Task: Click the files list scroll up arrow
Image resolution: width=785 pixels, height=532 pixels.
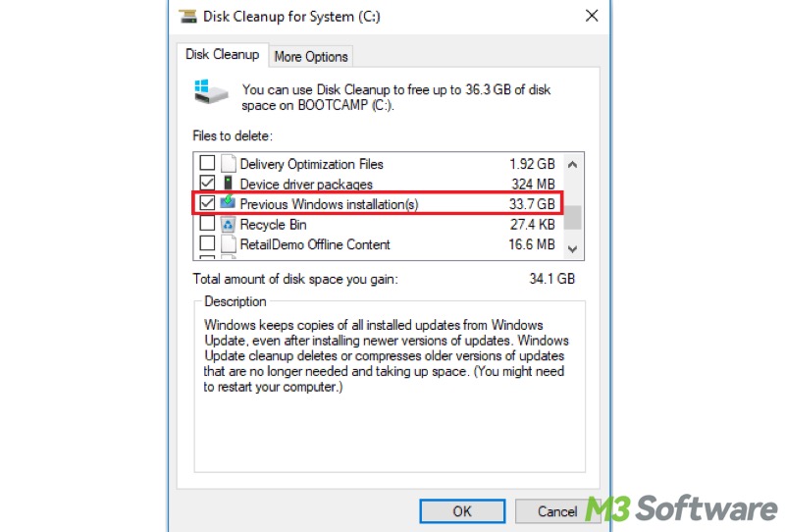Action: click(x=573, y=164)
